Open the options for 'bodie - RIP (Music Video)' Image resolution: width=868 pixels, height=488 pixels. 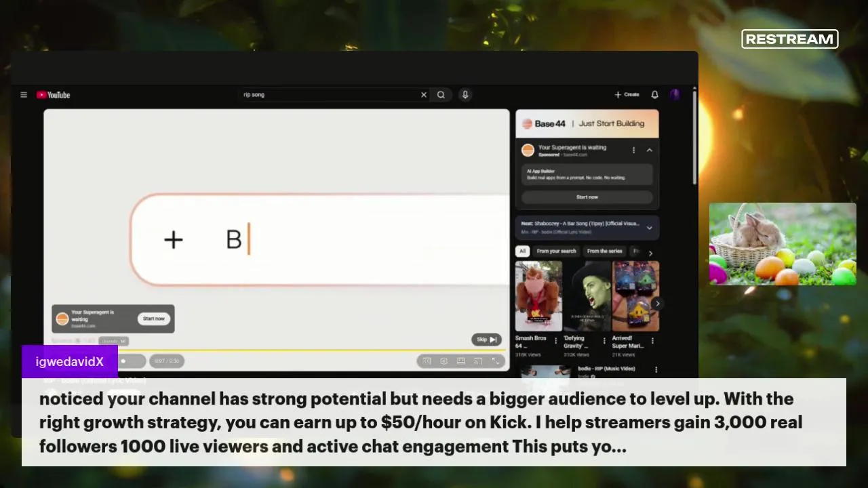pos(656,369)
